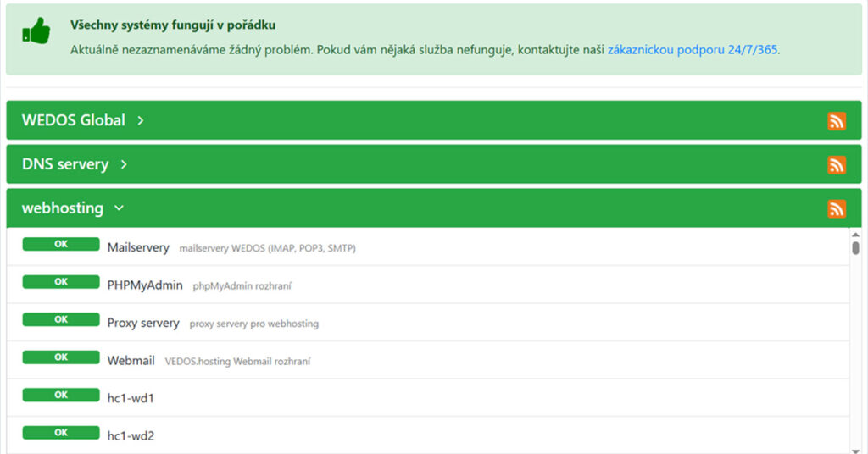Click OK status badge for Mailservery

coord(61,245)
